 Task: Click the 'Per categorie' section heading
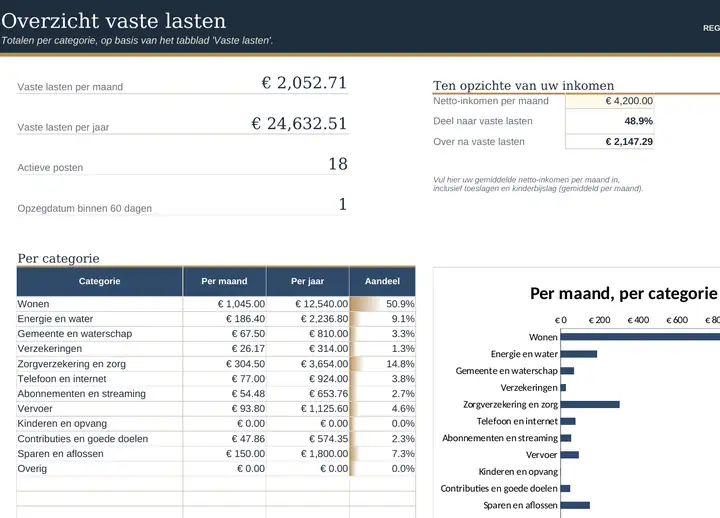click(x=58, y=259)
